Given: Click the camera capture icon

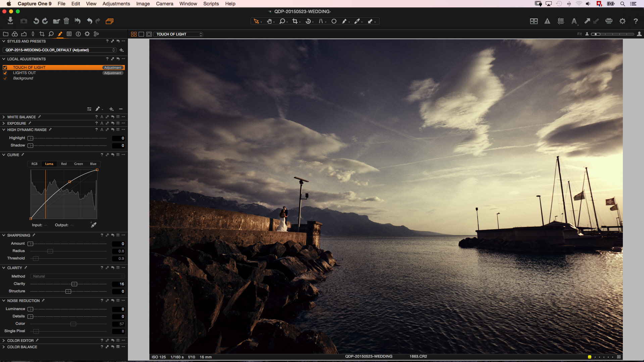Looking at the screenshot, I should click(x=23, y=21).
